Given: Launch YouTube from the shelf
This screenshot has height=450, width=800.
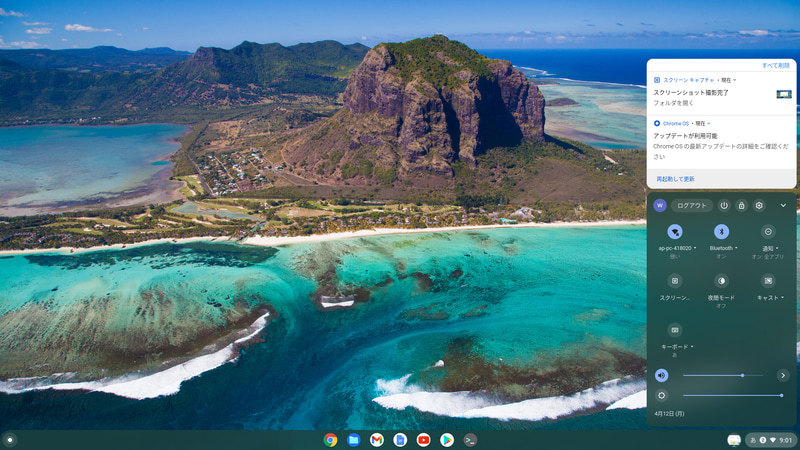Looking at the screenshot, I should (x=423, y=440).
